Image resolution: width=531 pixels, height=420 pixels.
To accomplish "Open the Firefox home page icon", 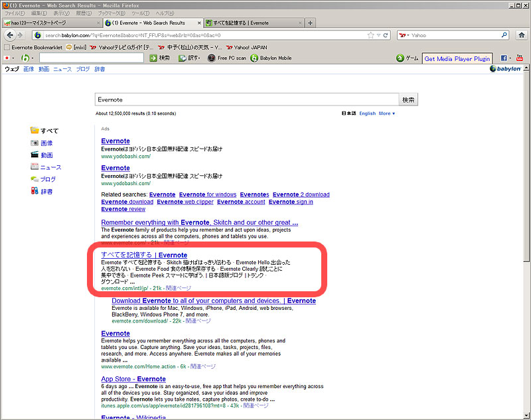I will 522,35.
